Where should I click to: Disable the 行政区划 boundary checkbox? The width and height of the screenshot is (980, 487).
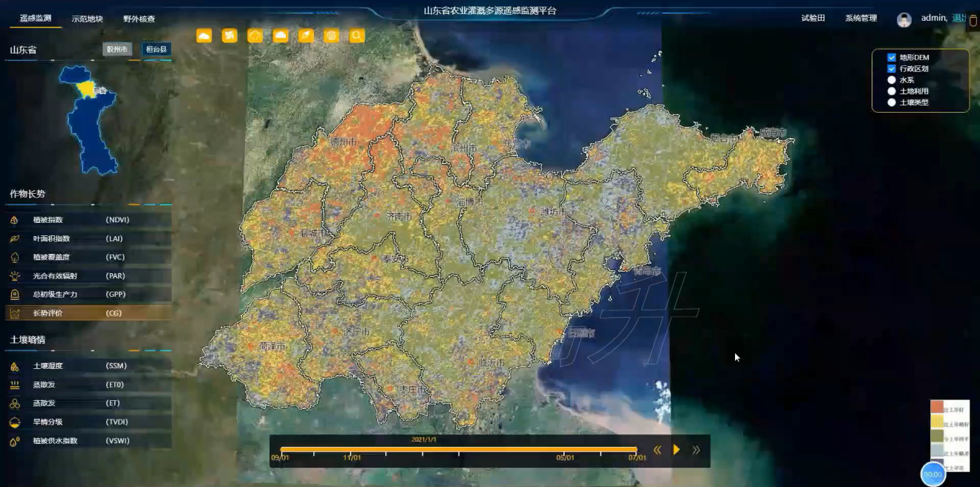(892, 68)
